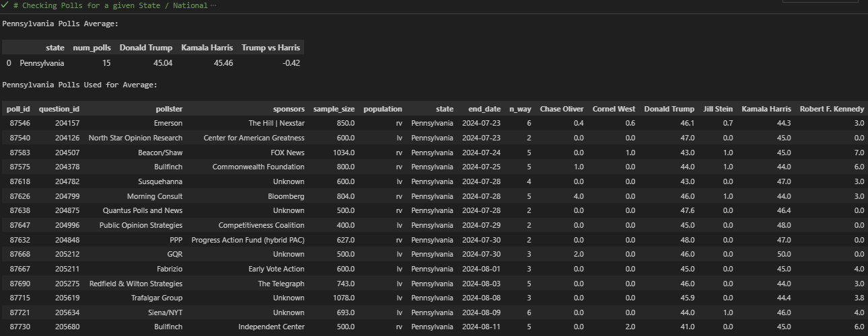
Task: Click the 'n_way' column header
Action: (x=520, y=109)
